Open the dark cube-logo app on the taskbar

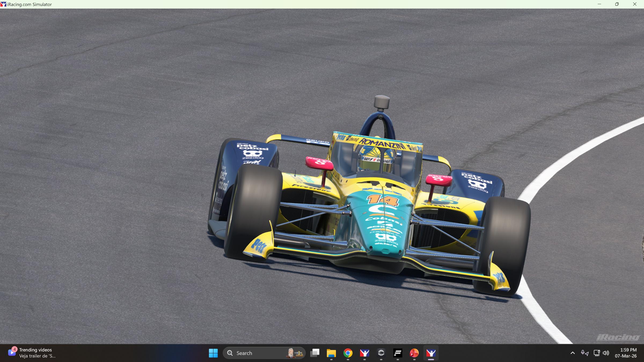click(x=381, y=353)
